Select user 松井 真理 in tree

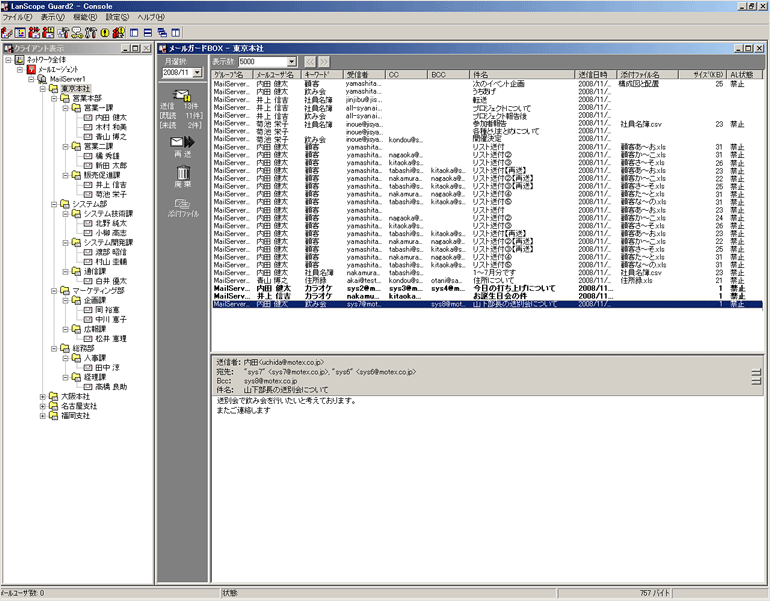click(110, 339)
